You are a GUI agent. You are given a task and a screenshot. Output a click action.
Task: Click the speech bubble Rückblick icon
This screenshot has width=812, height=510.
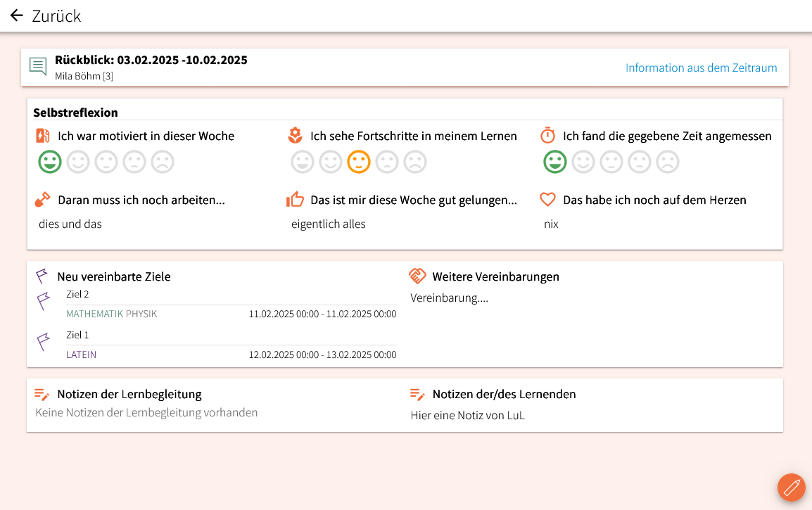[38, 67]
